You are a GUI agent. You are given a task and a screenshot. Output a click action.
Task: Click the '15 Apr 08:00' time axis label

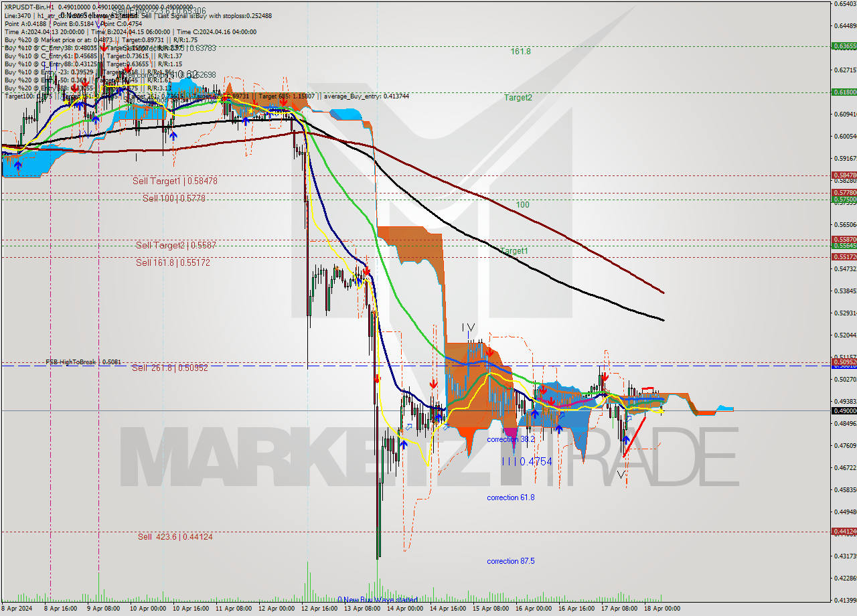491,609
